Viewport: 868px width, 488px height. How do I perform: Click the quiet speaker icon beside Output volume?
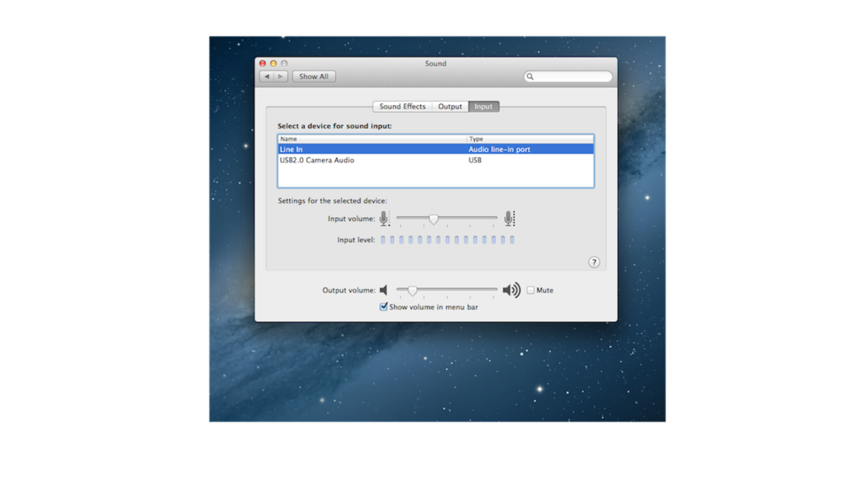[x=384, y=290]
